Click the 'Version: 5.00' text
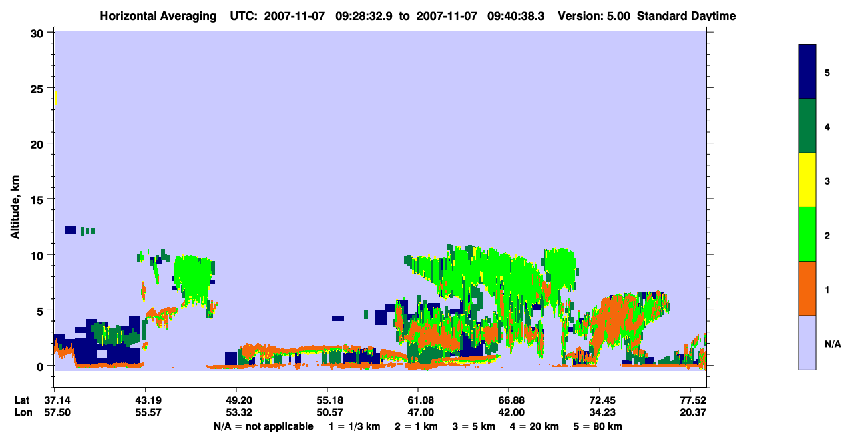Image resolution: width=868 pixels, height=445 pixels. coord(594,16)
